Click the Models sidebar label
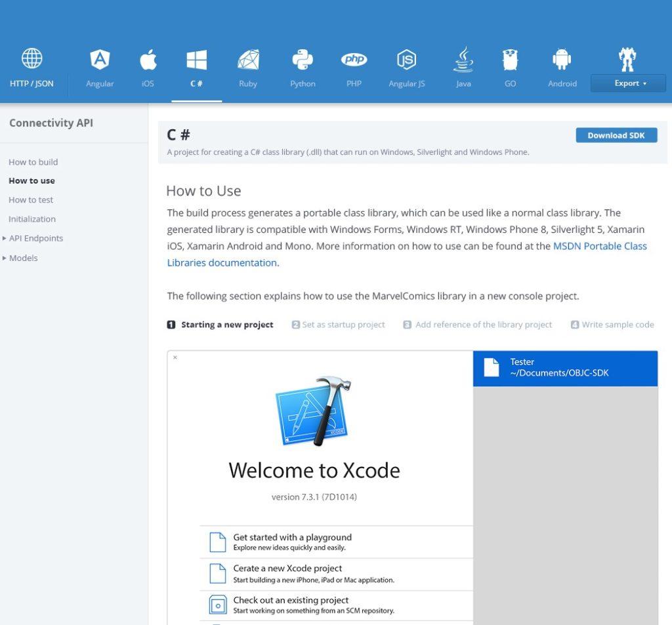This screenshot has height=625, width=672. 24,258
